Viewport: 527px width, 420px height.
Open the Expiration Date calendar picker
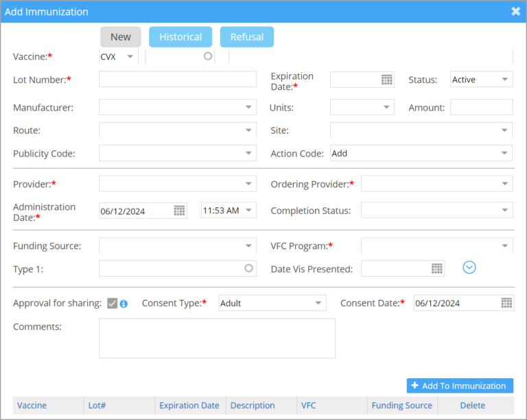387,80
